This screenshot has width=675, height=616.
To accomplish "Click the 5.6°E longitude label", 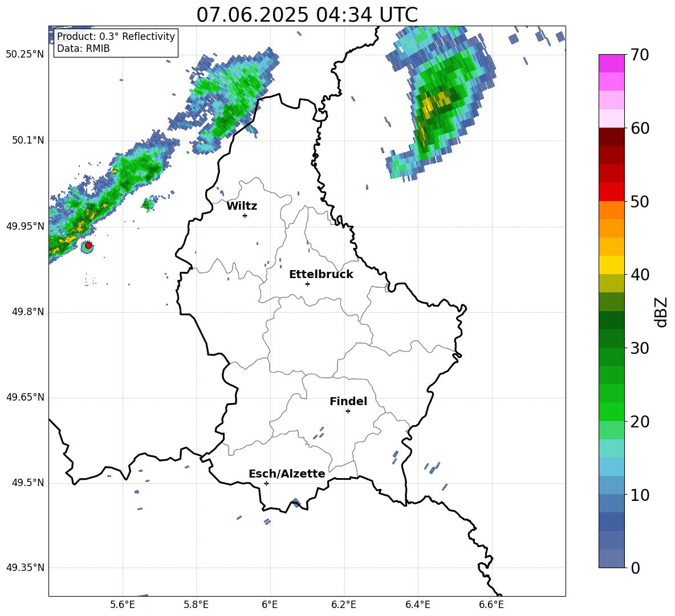I will (x=123, y=605).
